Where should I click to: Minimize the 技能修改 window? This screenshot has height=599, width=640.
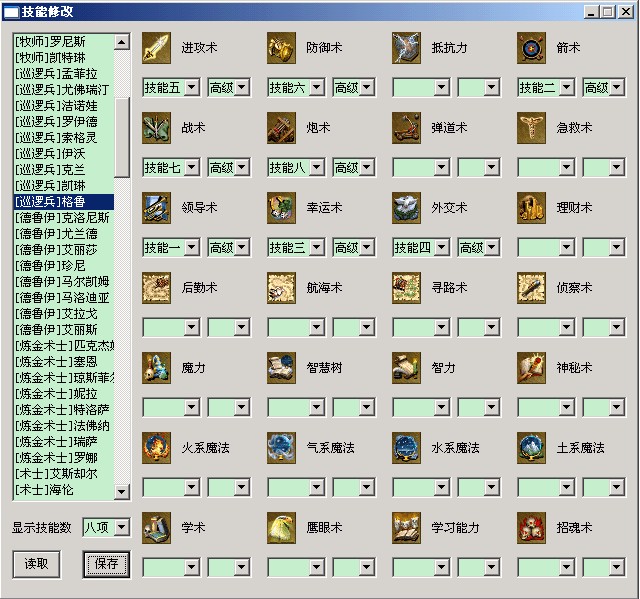tap(591, 12)
